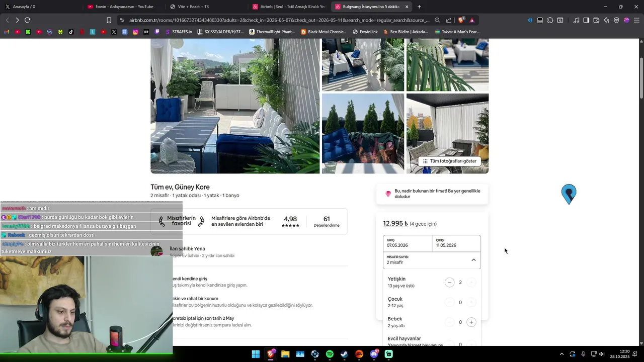Screen dimensions: 644x362
Task: Open the Windows Start menu
Action: point(256,354)
